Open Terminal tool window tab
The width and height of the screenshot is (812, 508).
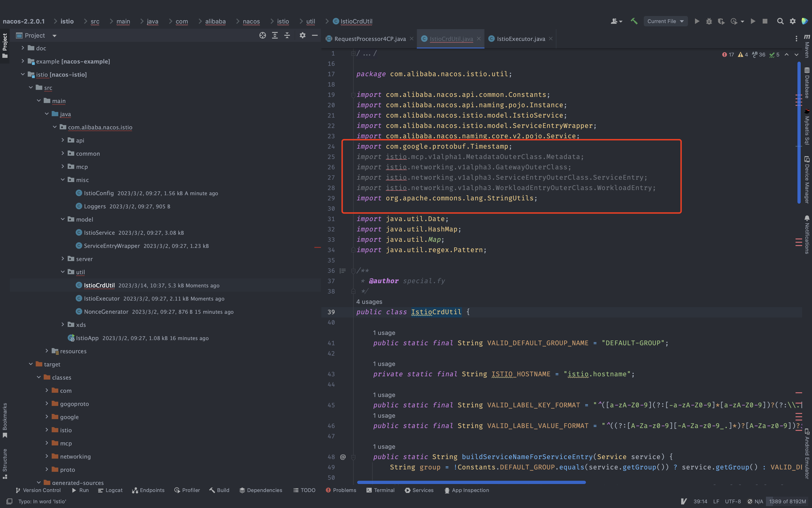(380, 490)
